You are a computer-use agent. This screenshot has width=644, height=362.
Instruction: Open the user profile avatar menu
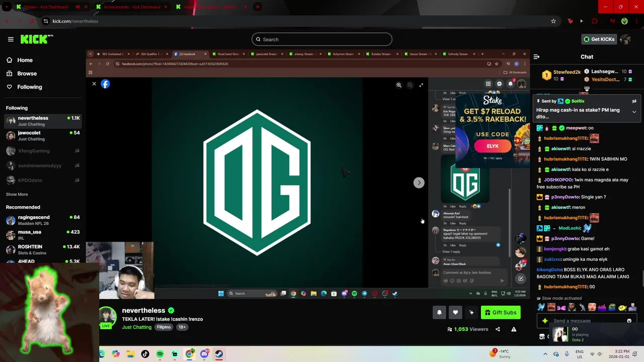[x=625, y=39]
